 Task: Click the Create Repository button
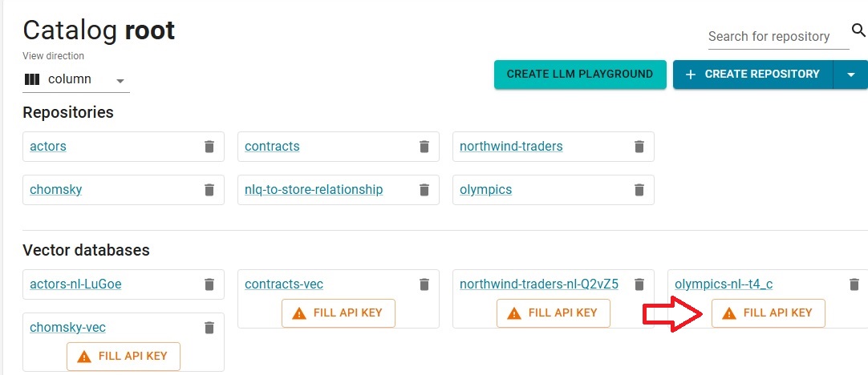(x=752, y=75)
